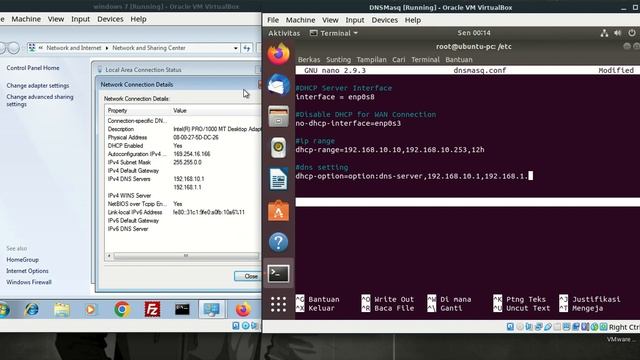Select the DHCP Enabled row
Viewport: 640px width, 360px height.
click(x=183, y=146)
